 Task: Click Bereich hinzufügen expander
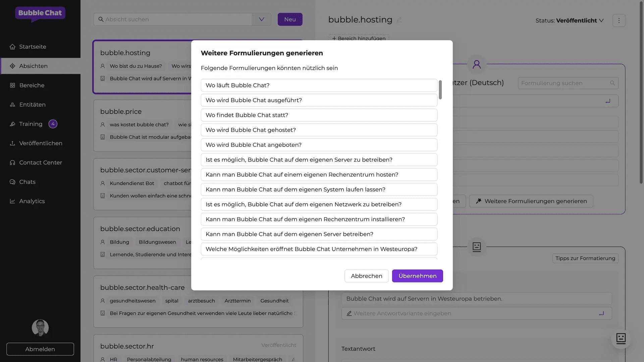[x=359, y=38]
